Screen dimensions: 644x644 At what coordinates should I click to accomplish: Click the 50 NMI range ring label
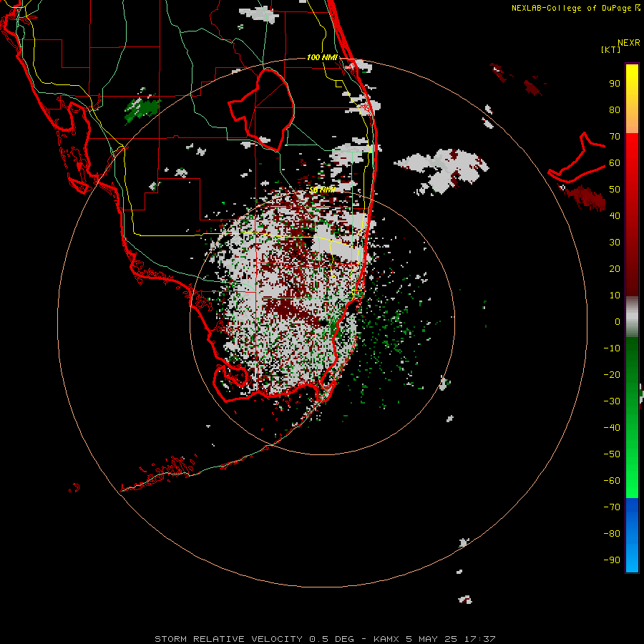pos(322,190)
